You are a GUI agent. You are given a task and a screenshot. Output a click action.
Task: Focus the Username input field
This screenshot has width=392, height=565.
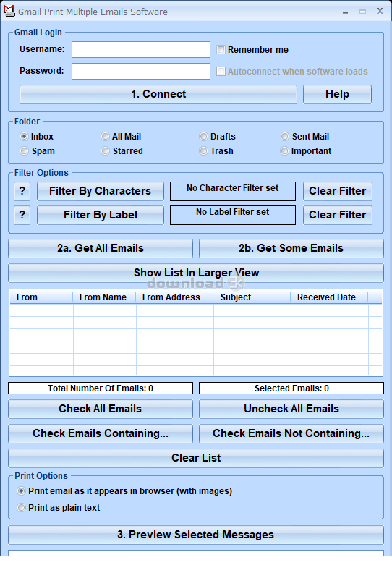tap(141, 50)
